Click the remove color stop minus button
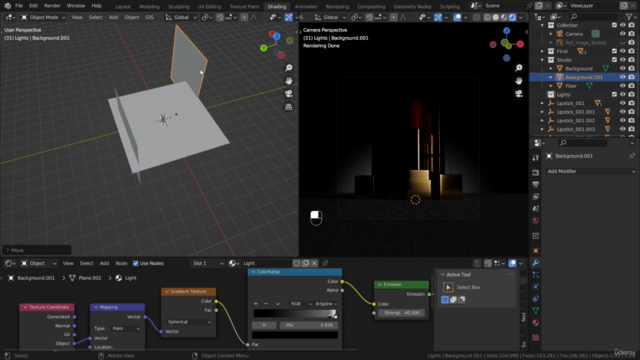This screenshot has height=360, width=640. [x=266, y=304]
